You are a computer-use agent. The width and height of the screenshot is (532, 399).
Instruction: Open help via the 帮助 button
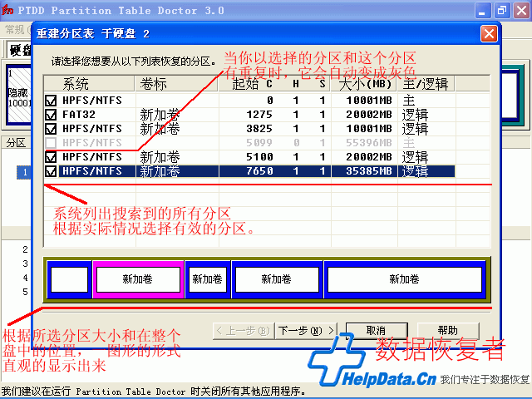coord(448,331)
